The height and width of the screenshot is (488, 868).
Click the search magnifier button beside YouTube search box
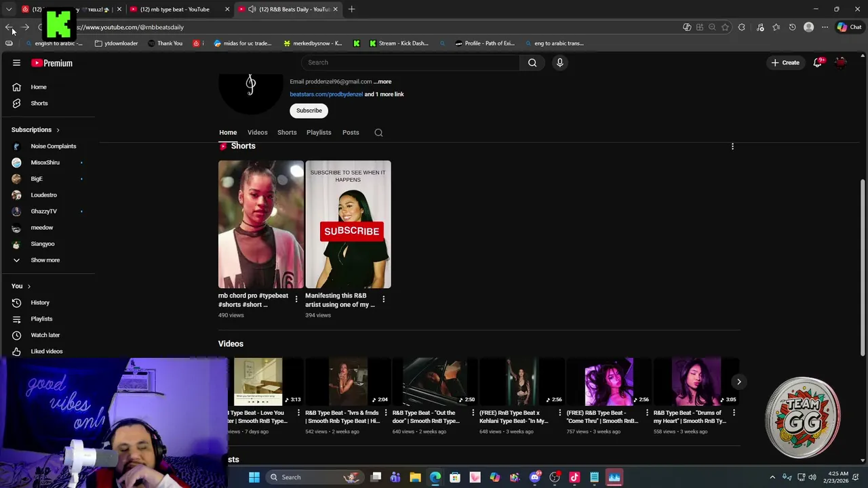click(x=532, y=62)
